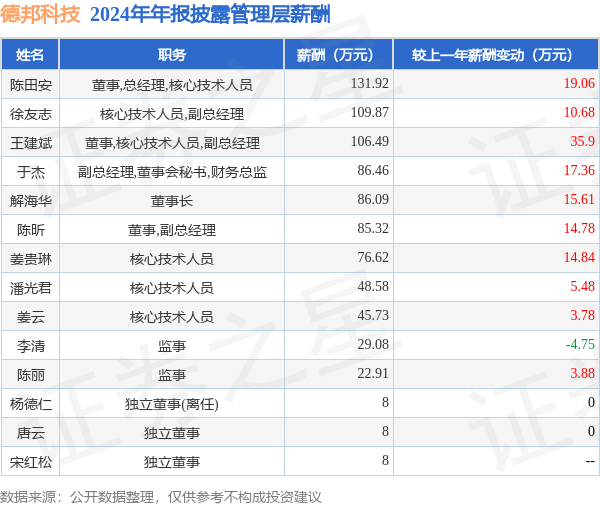Click 监事 in 李清 row
This screenshot has width=600, height=506.
click(x=172, y=346)
